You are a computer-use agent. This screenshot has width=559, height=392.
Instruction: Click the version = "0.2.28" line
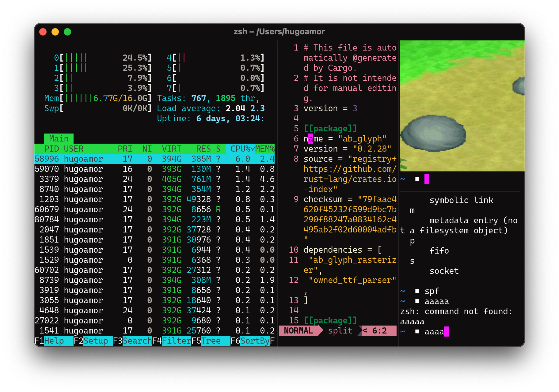[x=348, y=149]
